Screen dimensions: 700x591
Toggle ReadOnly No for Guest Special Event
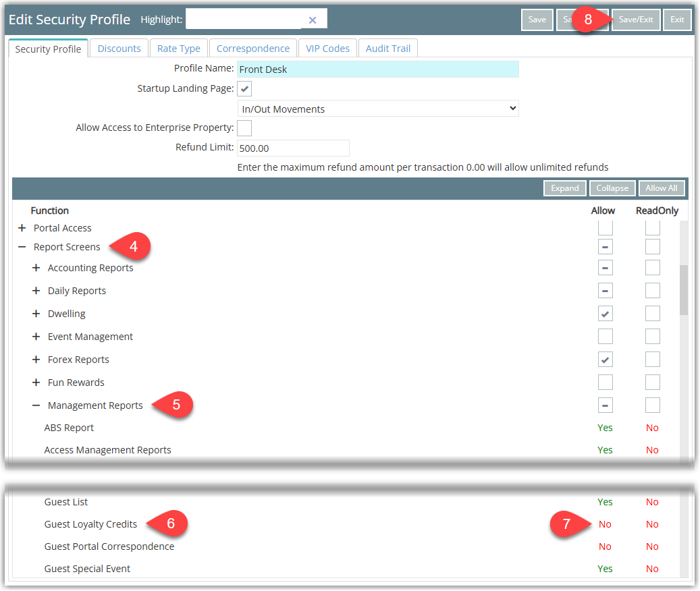[x=652, y=569]
